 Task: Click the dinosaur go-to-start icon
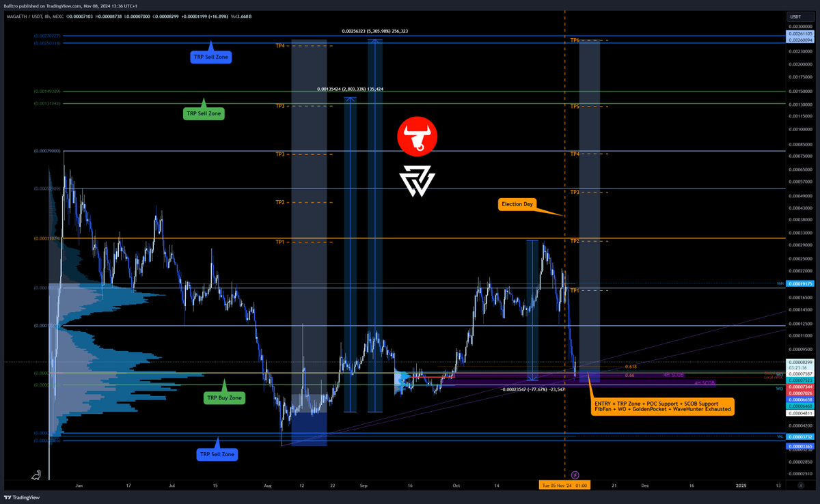(x=36, y=473)
